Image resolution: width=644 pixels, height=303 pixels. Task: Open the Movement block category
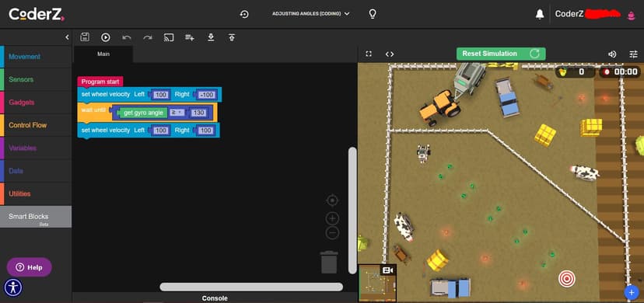pyautogui.click(x=36, y=57)
